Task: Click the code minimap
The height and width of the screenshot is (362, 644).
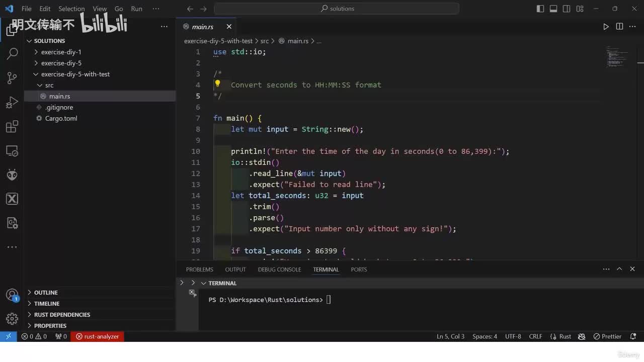Action: 617,57
